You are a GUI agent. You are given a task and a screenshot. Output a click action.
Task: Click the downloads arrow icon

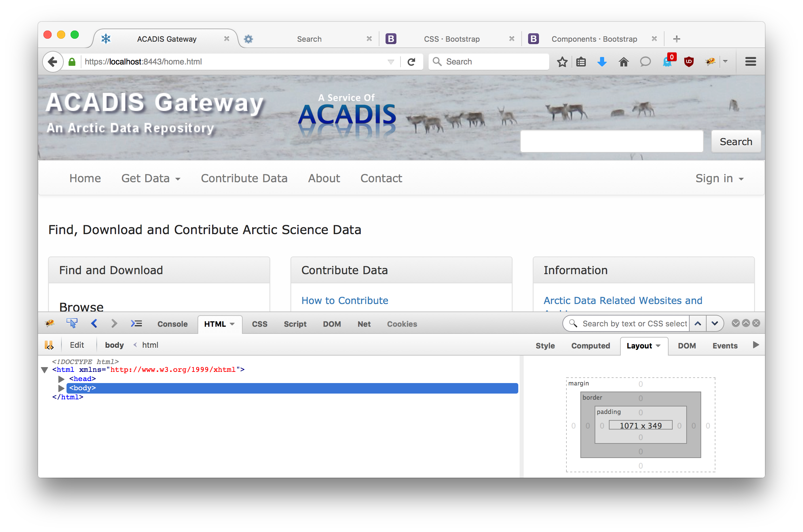pyautogui.click(x=602, y=62)
